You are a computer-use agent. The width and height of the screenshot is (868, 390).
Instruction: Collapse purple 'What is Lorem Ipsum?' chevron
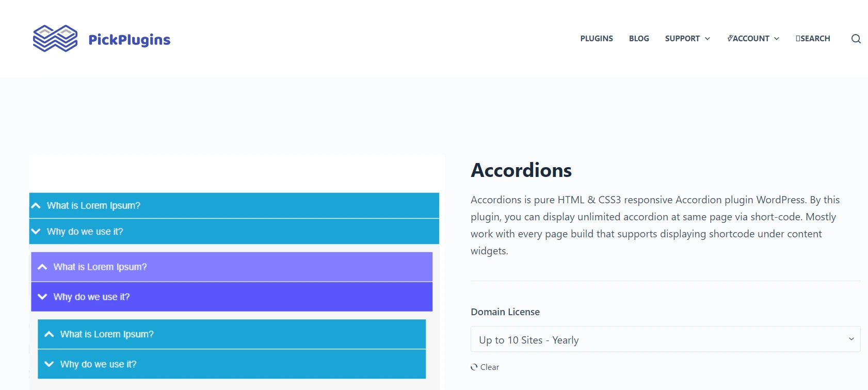pos(42,267)
